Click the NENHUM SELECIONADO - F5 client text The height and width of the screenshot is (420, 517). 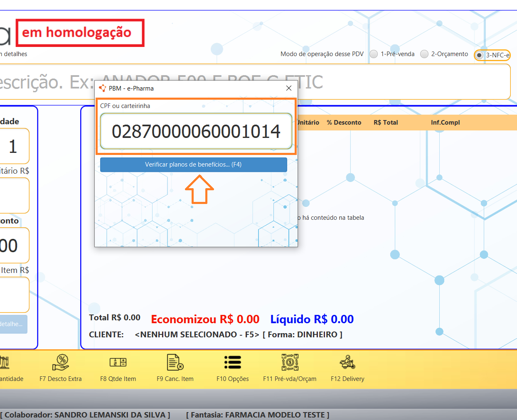pyautogui.click(x=197, y=334)
